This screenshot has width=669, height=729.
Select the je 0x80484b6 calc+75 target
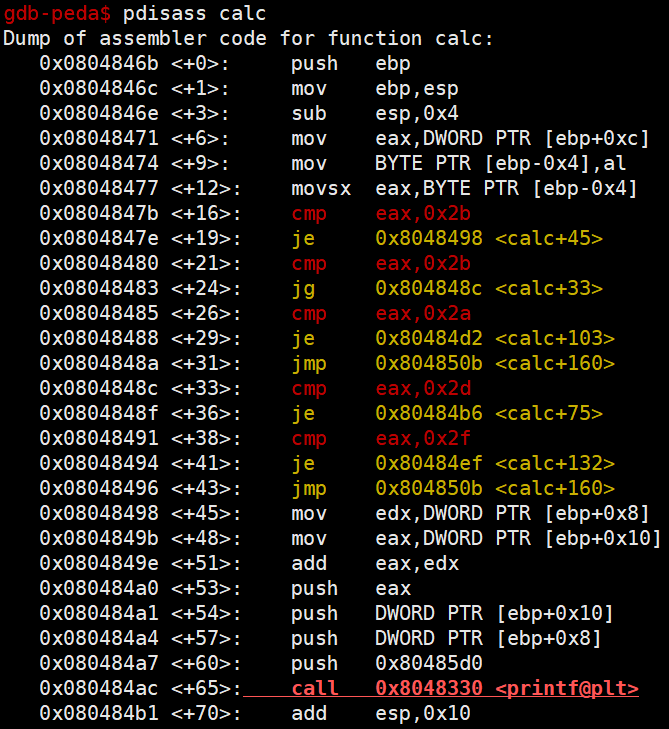[x=489, y=413]
